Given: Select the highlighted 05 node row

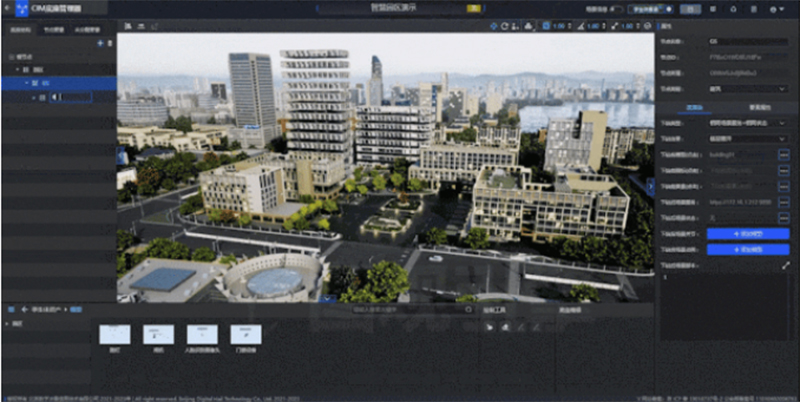Looking at the screenshot, I should pos(59,83).
